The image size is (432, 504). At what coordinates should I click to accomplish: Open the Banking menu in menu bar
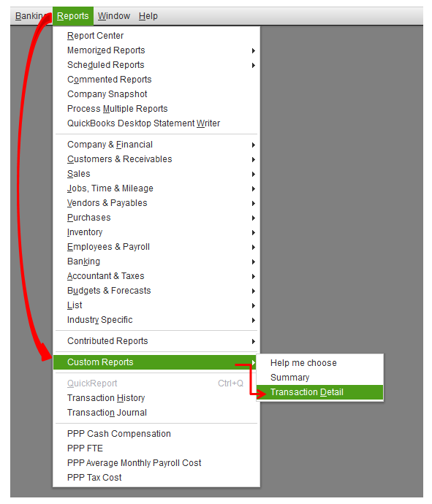tap(31, 16)
